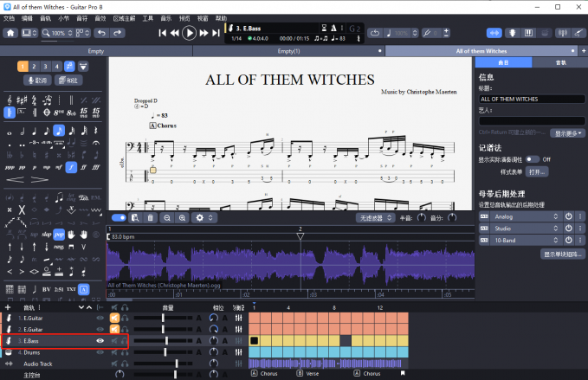Click the trash icon in audio track toolbar
The height and width of the screenshot is (380, 588).
(x=150, y=217)
